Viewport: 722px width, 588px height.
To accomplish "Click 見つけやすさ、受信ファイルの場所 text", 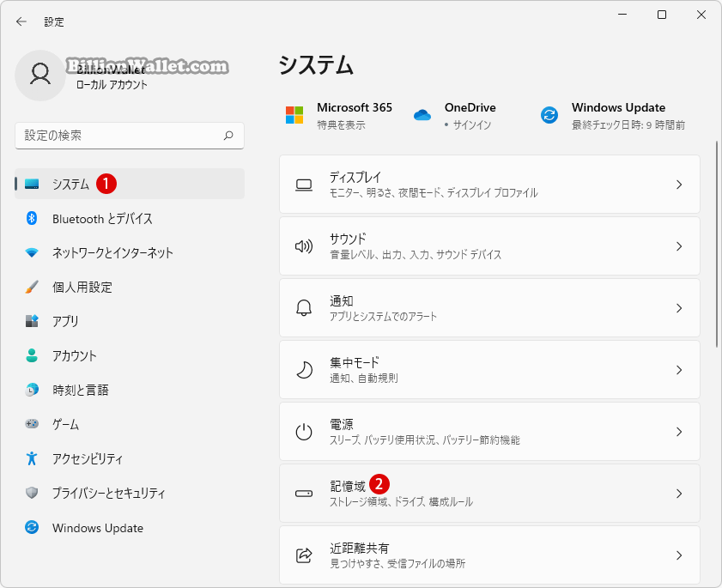I will (397, 564).
